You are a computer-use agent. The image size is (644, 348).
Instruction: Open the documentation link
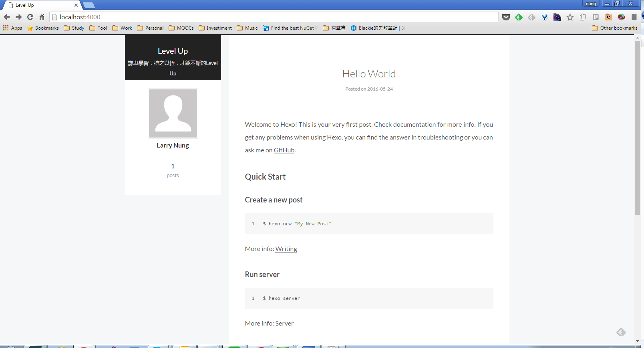click(414, 125)
